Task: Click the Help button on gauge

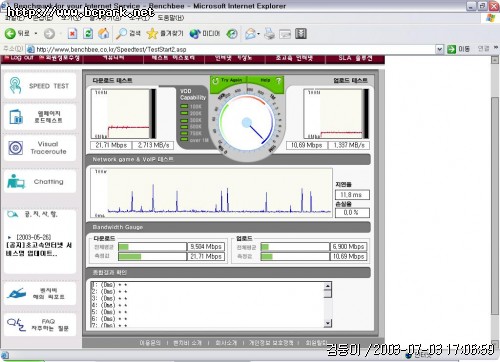Action: point(266,80)
